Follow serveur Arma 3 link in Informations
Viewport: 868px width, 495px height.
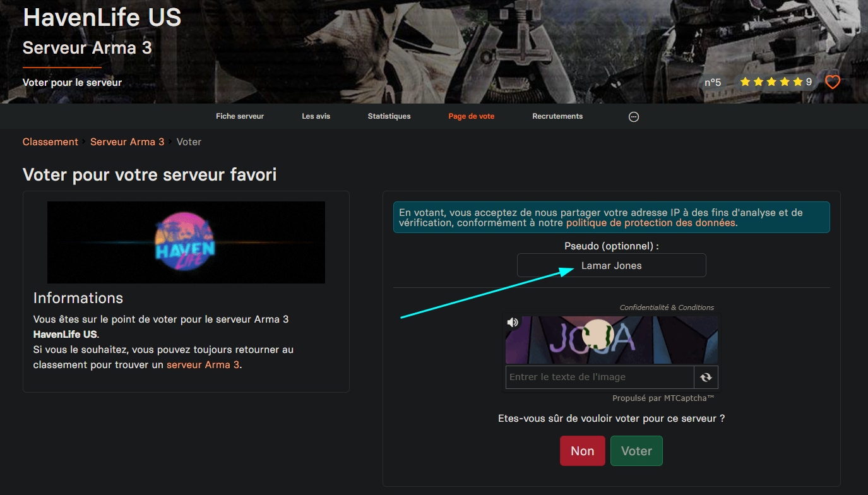point(203,365)
